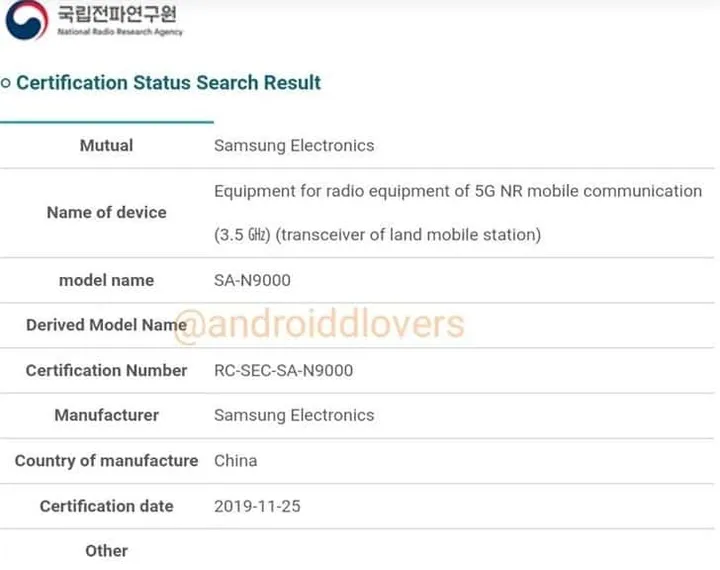Click the 'Manufacturer' label
The image size is (720, 570).
tap(107, 415)
